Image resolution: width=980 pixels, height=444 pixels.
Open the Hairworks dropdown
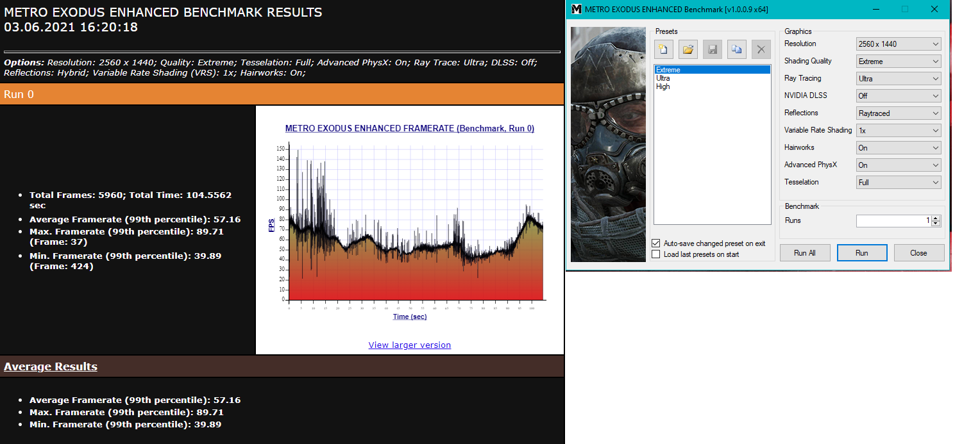[899, 147]
